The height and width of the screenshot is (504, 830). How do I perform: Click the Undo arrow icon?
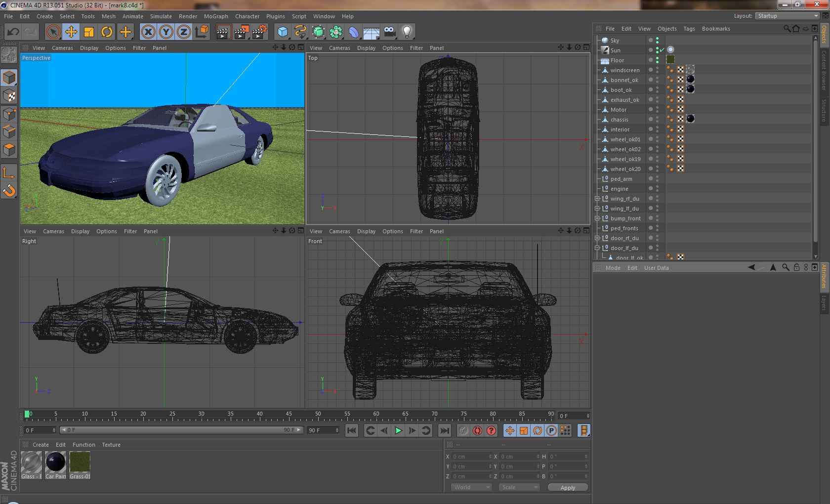tap(13, 32)
